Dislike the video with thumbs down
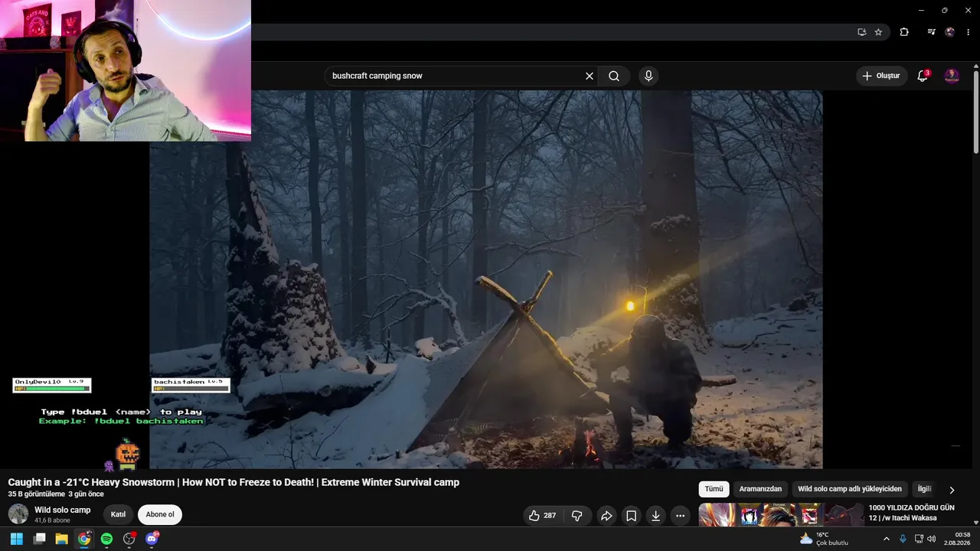This screenshot has width=980, height=551. 577,516
